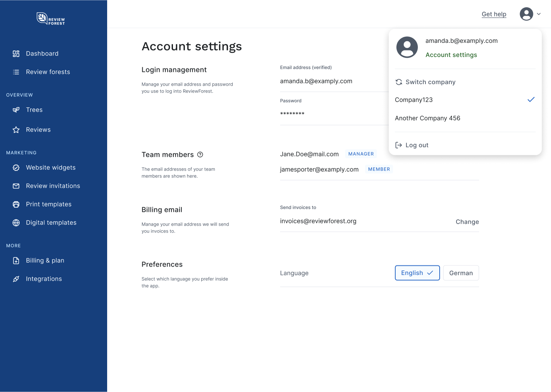Open the Get help link

pos(494,14)
